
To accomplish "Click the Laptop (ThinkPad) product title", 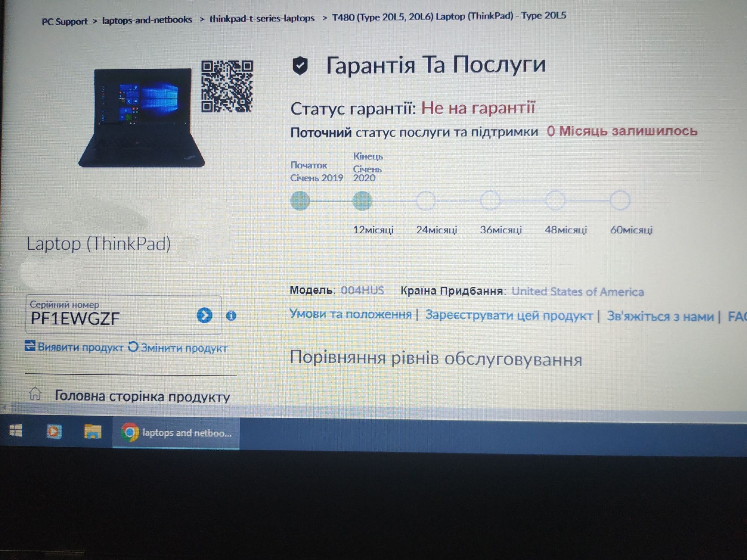I will point(99,244).
